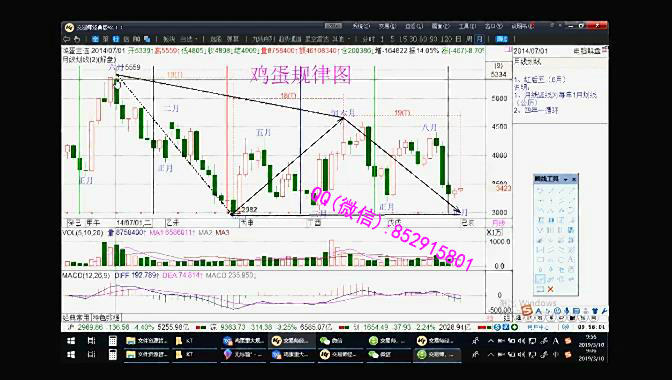The image size is (672, 380).
Task: Open Sogou voice input microphone icon
Action: 567,311
